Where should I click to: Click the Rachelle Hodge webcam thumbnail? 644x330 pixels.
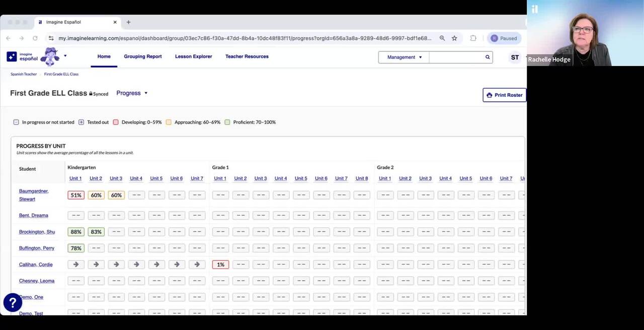(585, 33)
